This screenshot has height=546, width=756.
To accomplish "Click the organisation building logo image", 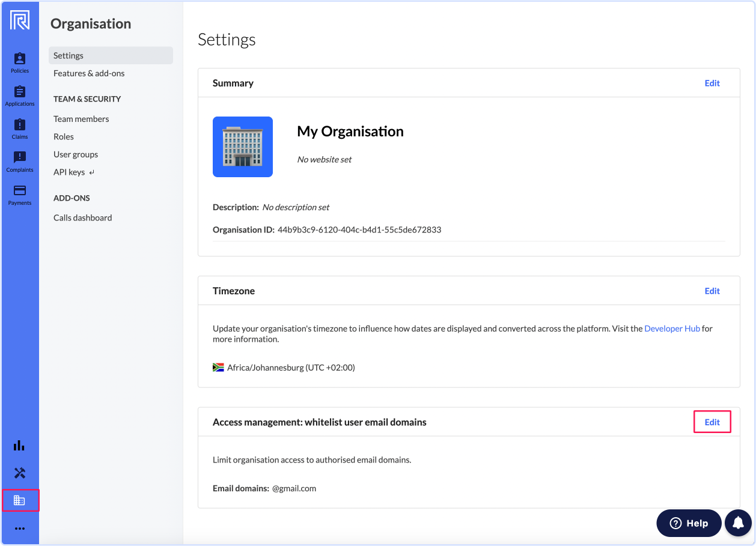I will click(x=243, y=147).
